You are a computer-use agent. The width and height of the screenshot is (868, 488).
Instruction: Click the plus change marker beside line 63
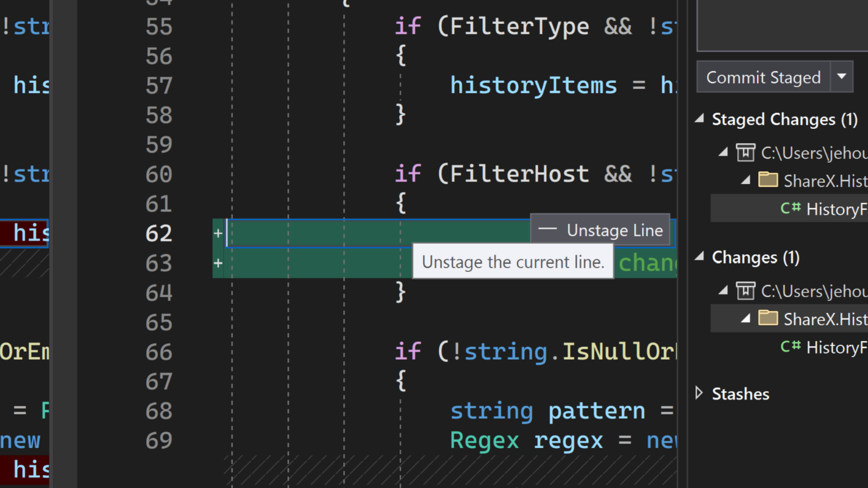tap(218, 263)
